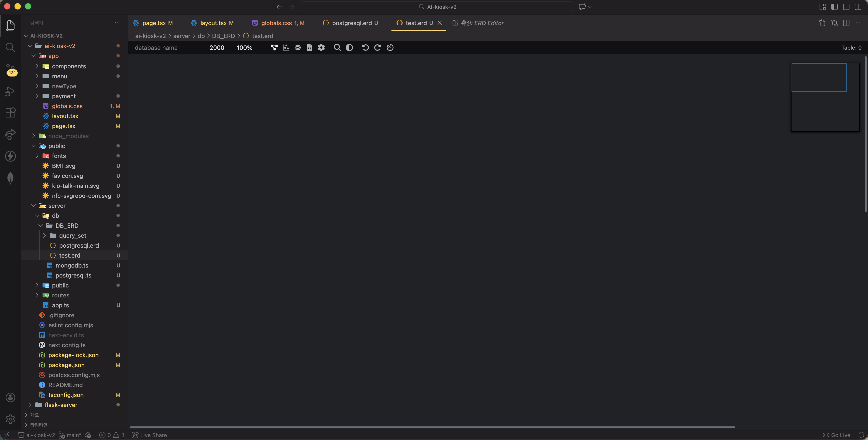
Task: Toggle the ERD dark/light theme icon
Action: [x=349, y=48]
